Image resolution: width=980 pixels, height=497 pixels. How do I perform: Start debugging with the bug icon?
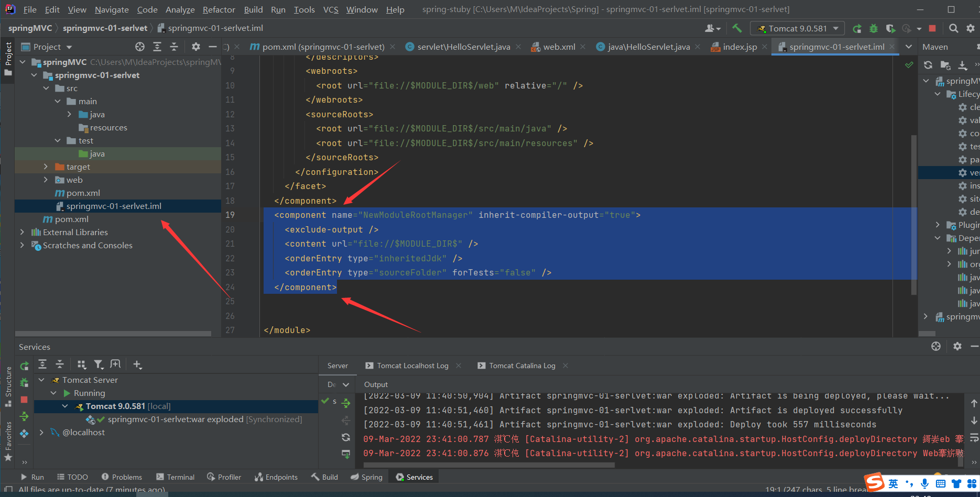873,28
